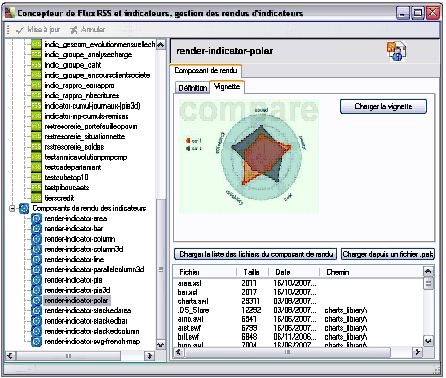Click the render-indicator-svg-french-map component icon
Viewport: 446px width, 378px height.
point(36,342)
